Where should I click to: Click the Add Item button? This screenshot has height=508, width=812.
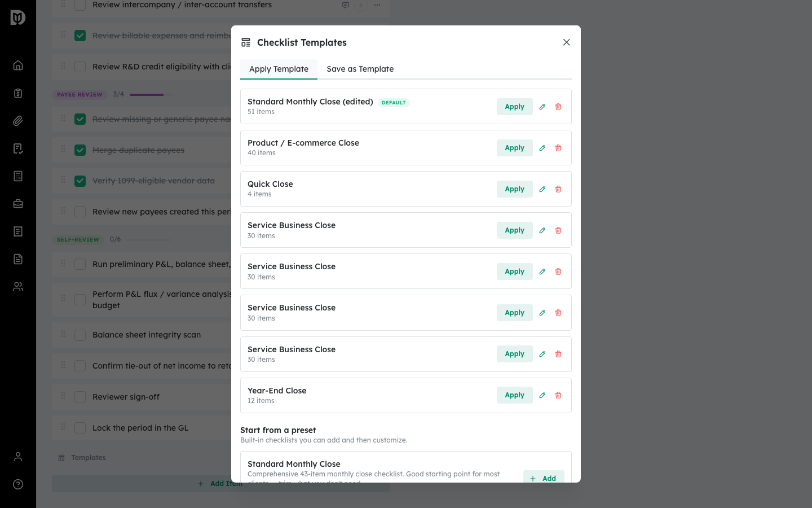(220, 484)
